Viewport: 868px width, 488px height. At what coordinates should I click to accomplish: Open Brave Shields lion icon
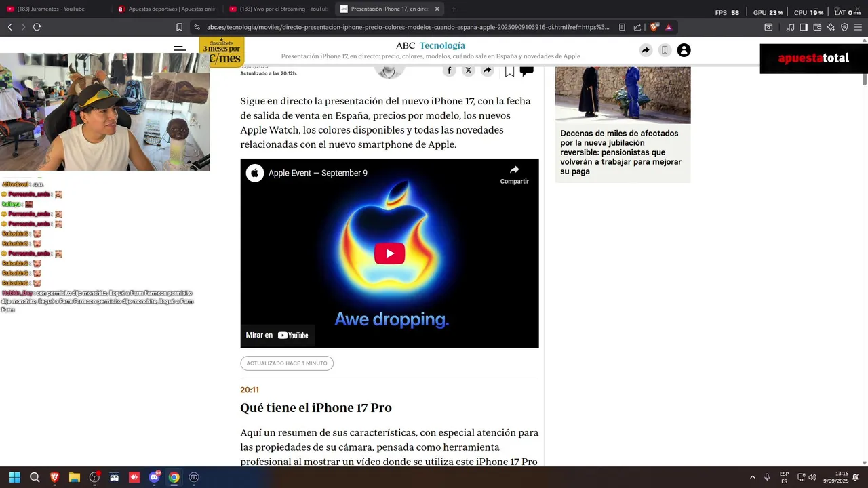coord(654,27)
